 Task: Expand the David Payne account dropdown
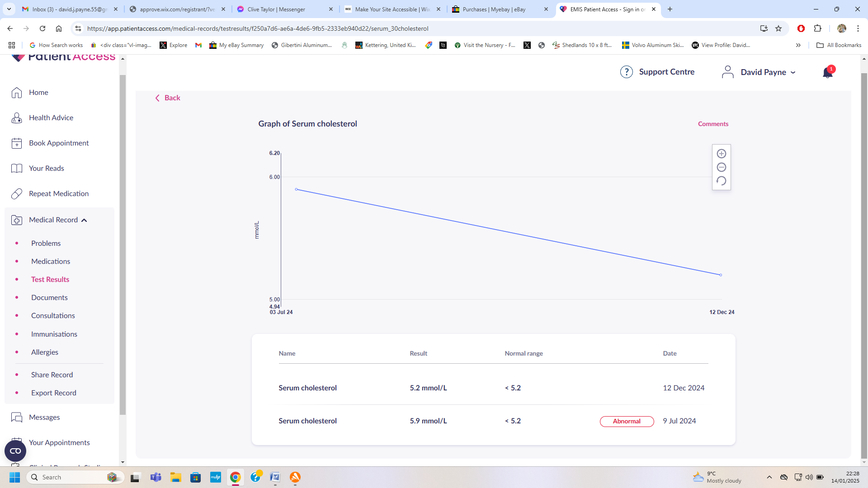[793, 72]
